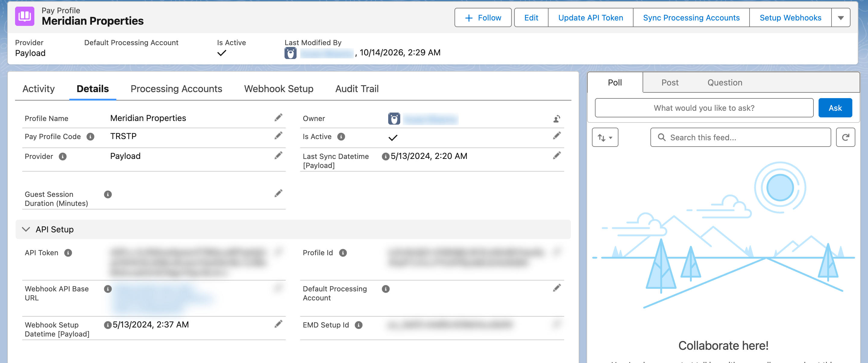Click the 'What would you like to ask' field
Viewport: 868px width, 363px height.
[x=704, y=108]
